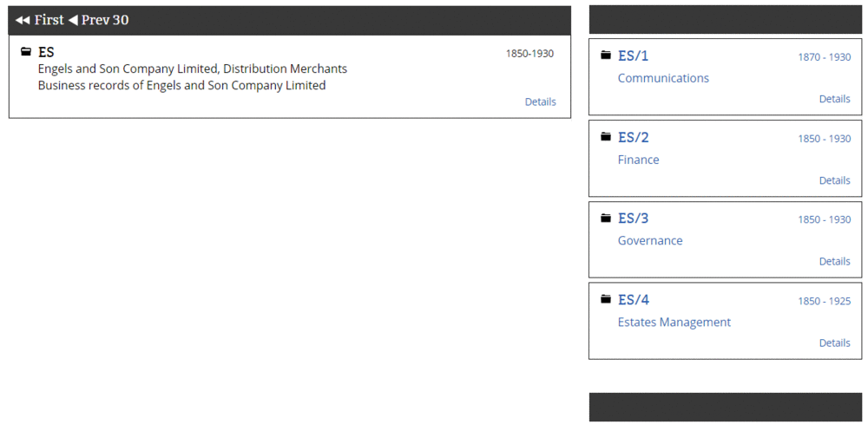The width and height of the screenshot is (868, 431).
Task: Click the folder icon next to ES/4
Action: (x=606, y=299)
